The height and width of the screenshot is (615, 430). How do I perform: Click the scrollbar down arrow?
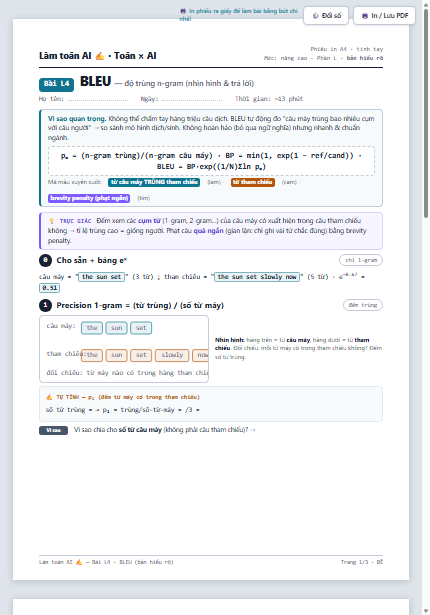pos(426,611)
